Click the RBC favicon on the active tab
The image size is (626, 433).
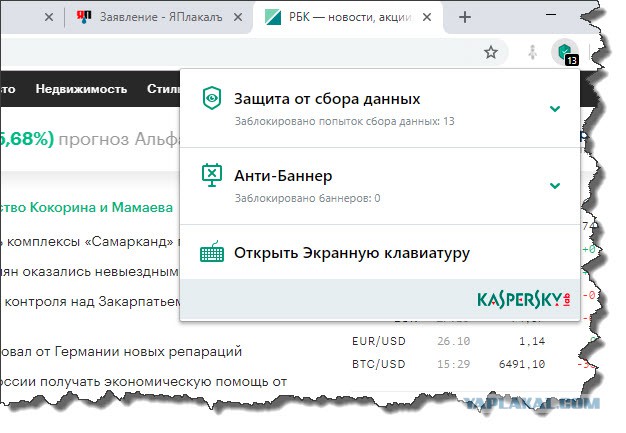273,17
